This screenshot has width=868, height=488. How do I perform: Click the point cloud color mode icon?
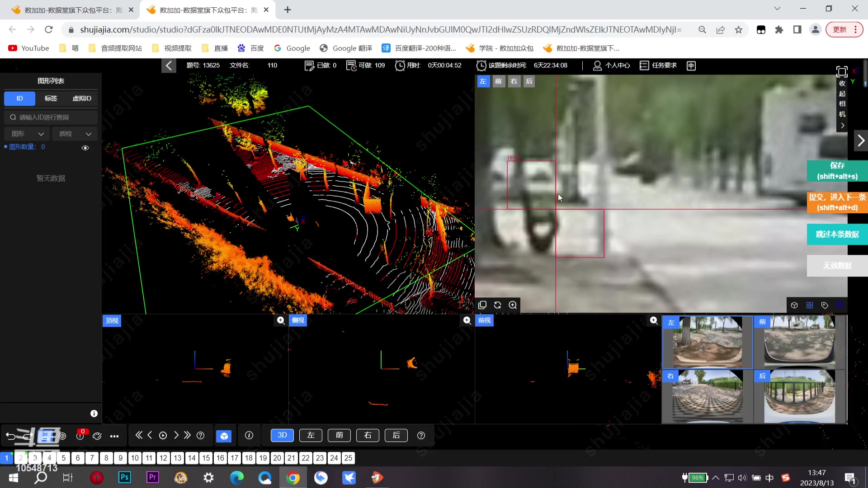[810, 305]
